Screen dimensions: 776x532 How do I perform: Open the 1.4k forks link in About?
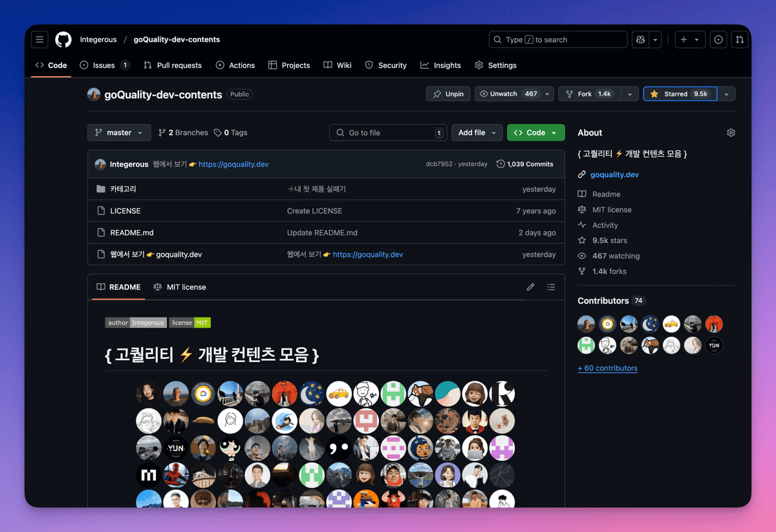coord(609,271)
